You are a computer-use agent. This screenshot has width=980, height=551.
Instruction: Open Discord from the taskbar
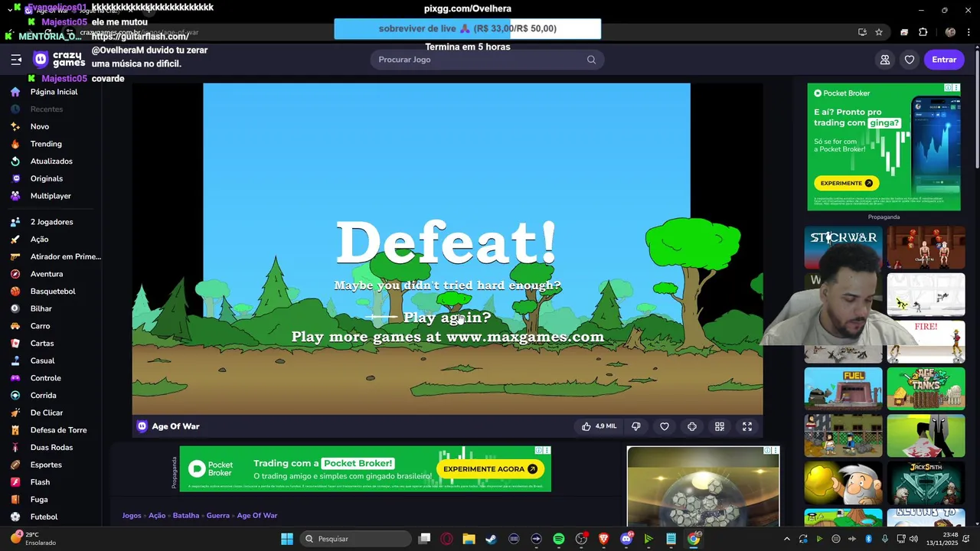click(x=626, y=539)
